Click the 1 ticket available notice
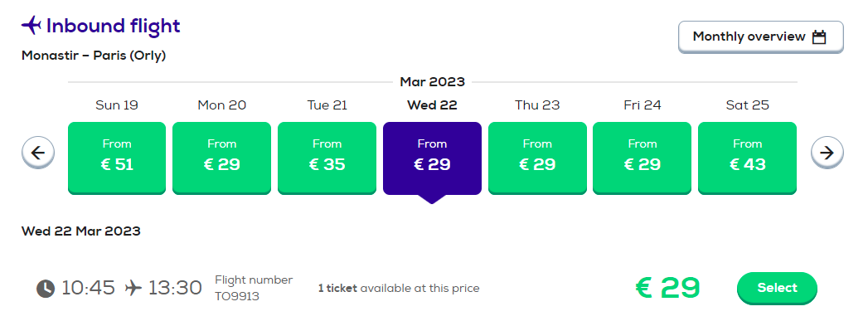Image resolution: width=868 pixels, height=321 pixels. click(399, 289)
